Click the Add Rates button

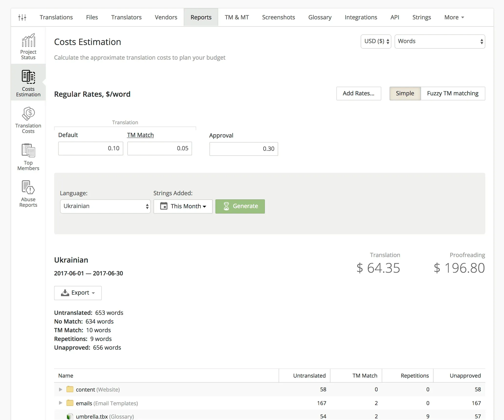(358, 93)
